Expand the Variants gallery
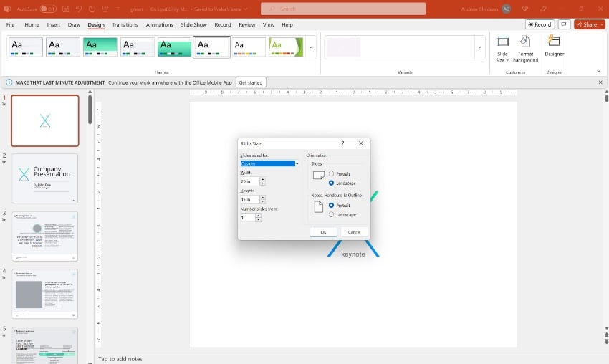 (479, 47)
